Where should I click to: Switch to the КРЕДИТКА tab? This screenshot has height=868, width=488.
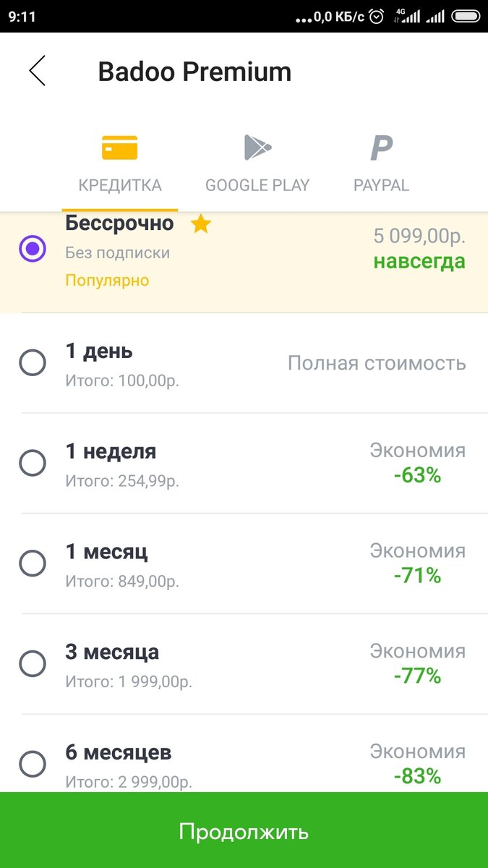pyautogui.click(x=118, y=185)
